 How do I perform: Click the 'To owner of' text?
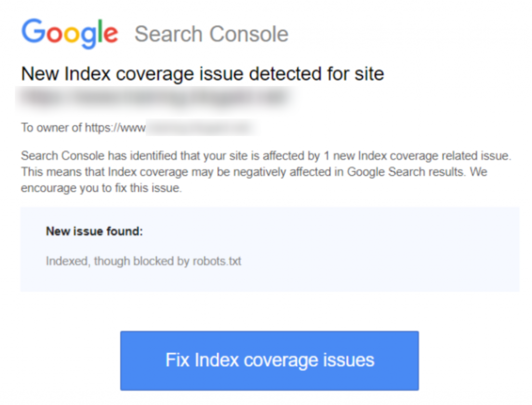click(52, 127)
